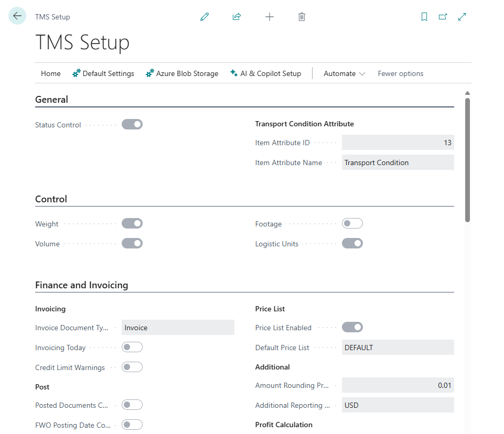Expand the page to full screen icon

pos(462,16)
